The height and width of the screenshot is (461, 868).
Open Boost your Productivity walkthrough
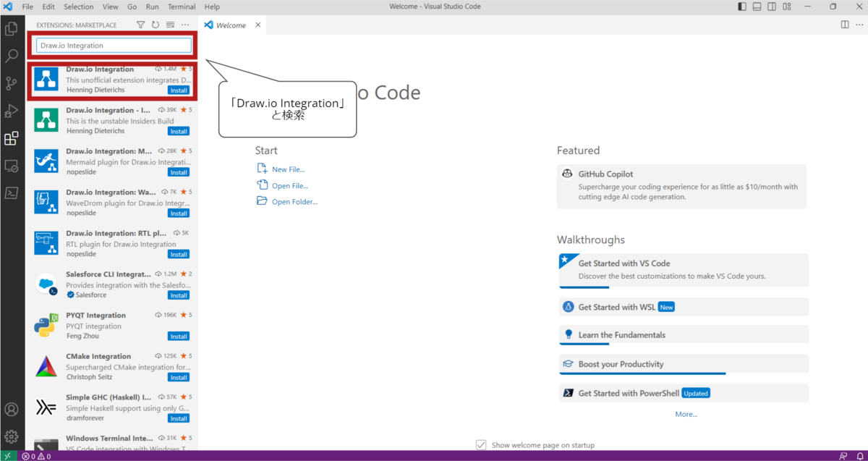click(684, 364)
